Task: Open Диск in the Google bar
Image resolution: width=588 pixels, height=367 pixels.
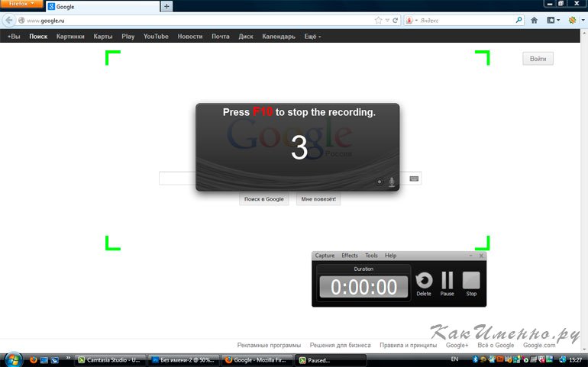Action: pyautogui.click(x=246, y=37)
